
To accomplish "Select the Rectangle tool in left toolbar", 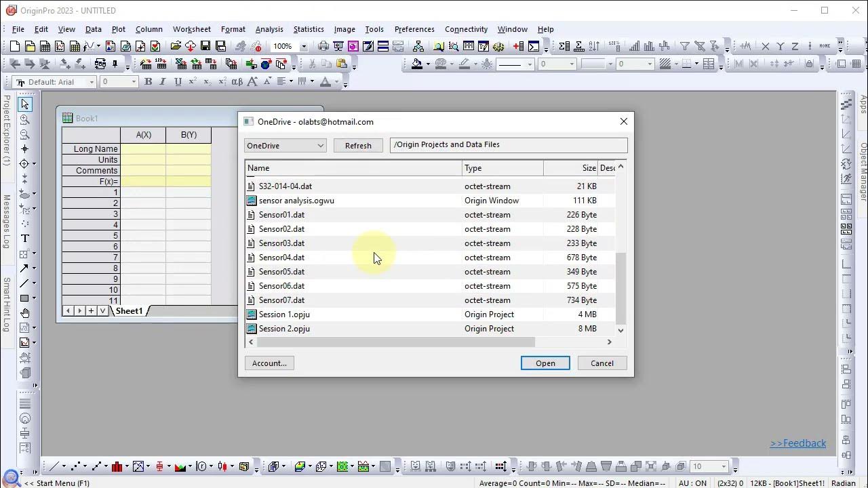I will 25,298.
